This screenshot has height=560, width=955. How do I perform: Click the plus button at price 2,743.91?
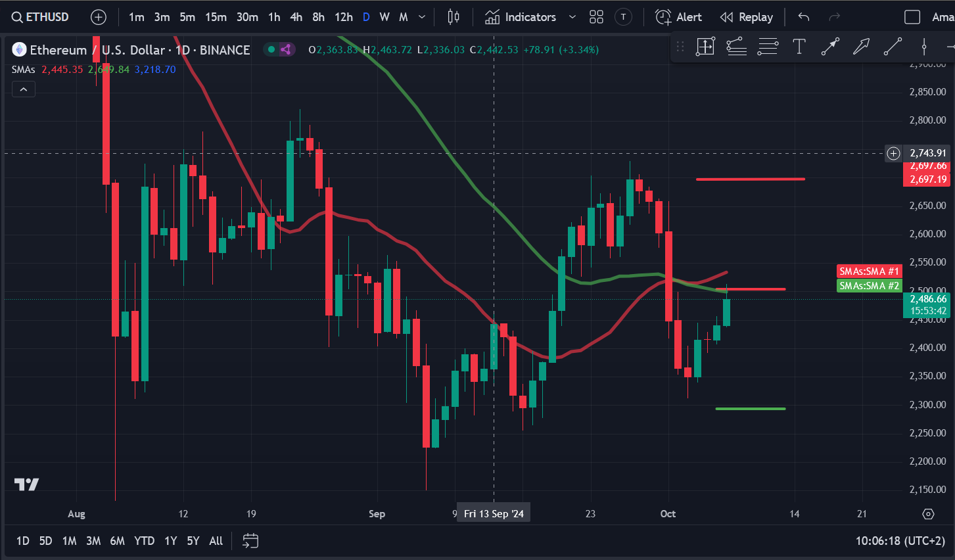point(893,153)
